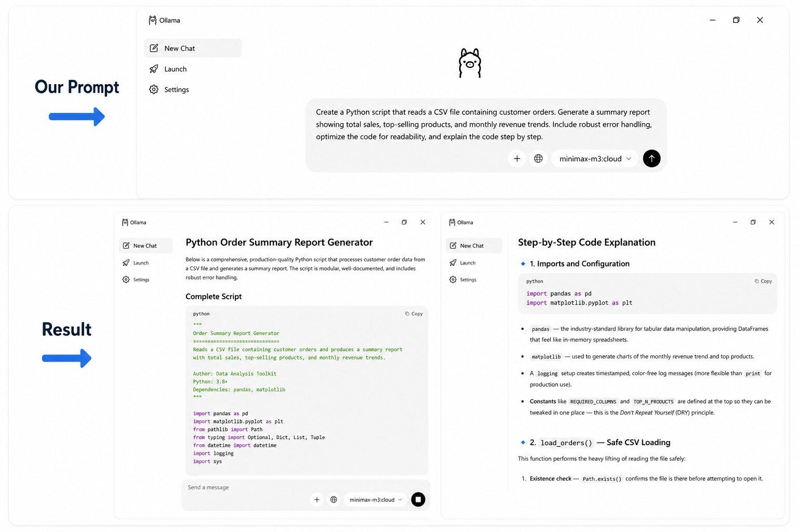The image size is (798, 532).
Task: Click New Chat in top Ollama window
Action: click(193, 48)
